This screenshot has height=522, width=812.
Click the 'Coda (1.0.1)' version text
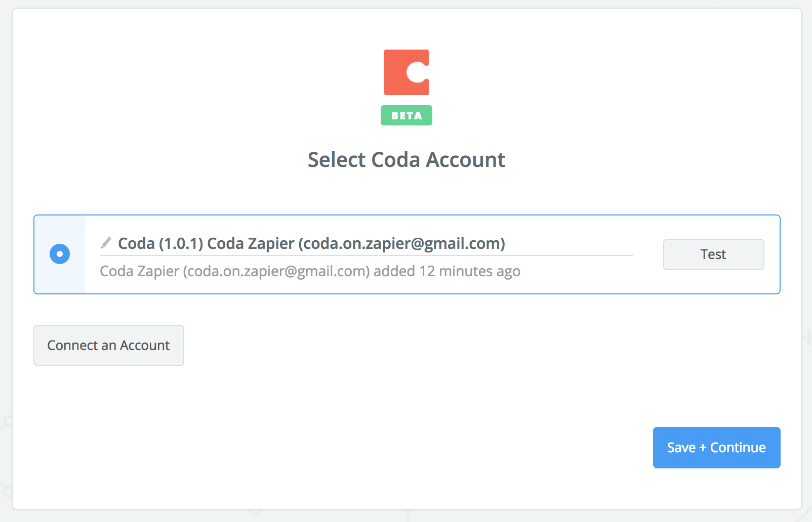[160, 244]
